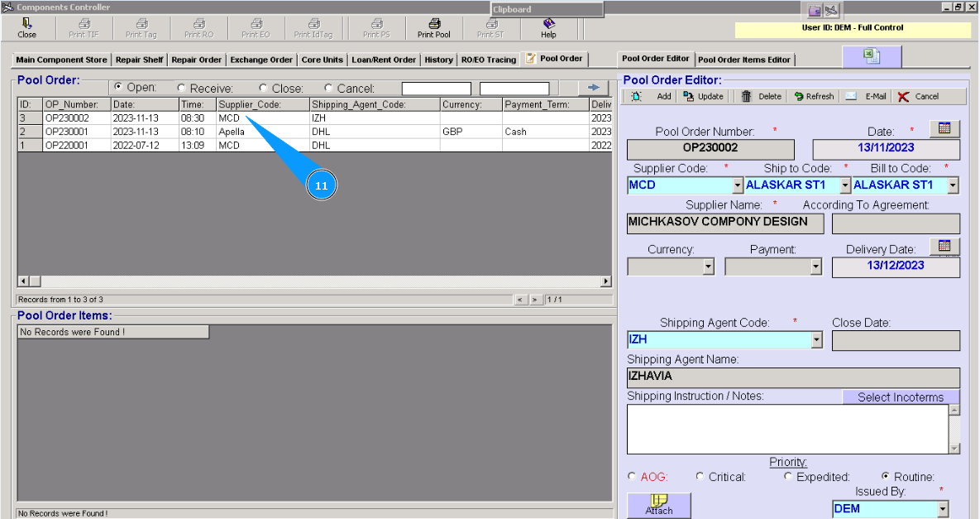The height and width of the screenshot is (519, 980).
Task: Switch to Repair Shelf tab
Action: (140, 60)
